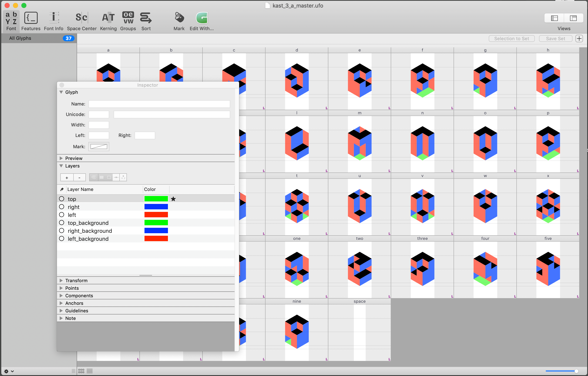This screenshot has height=376, width=588.
Task: Open the Groups editor
Action: click(128, 21)
